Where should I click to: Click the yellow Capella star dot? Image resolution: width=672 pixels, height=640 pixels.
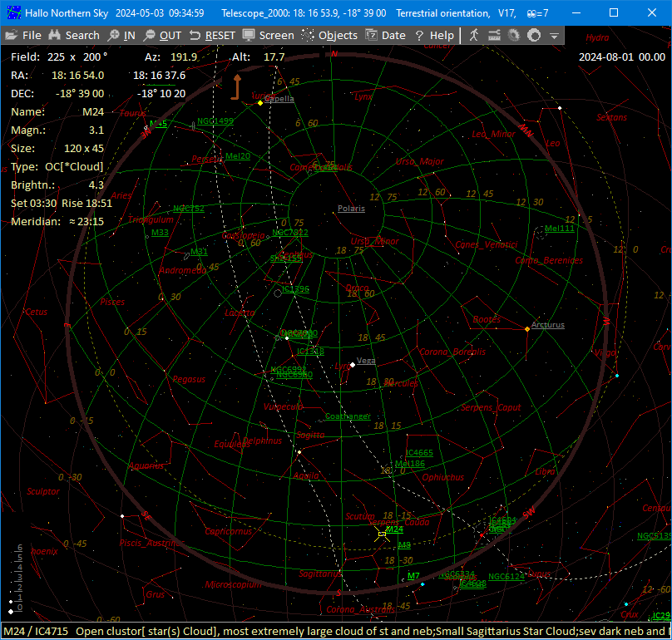[x=260, y=103]
